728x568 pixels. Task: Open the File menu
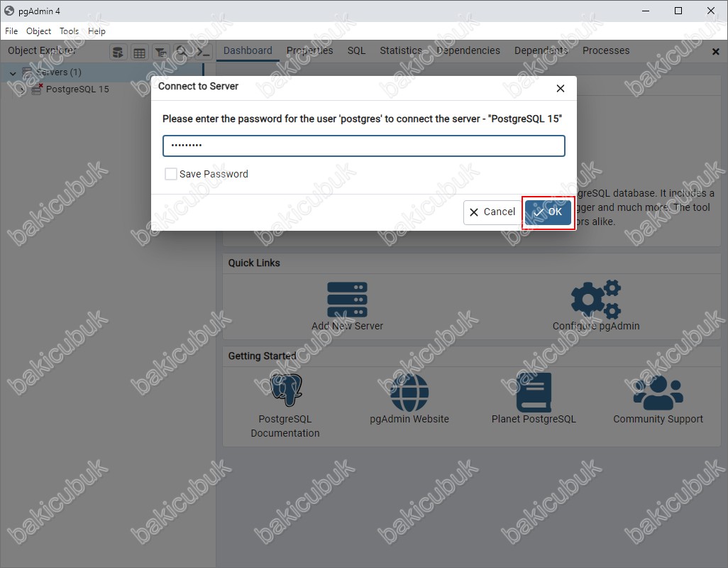click(11, 31)
